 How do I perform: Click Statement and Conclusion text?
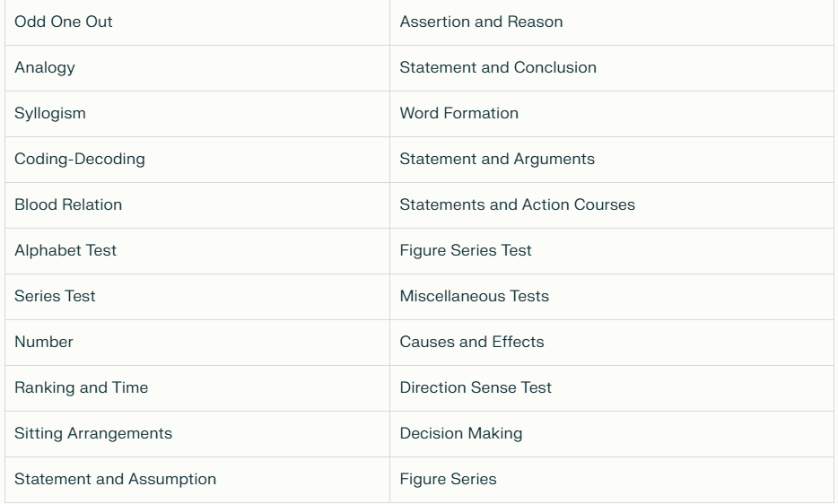coord(498,67)
